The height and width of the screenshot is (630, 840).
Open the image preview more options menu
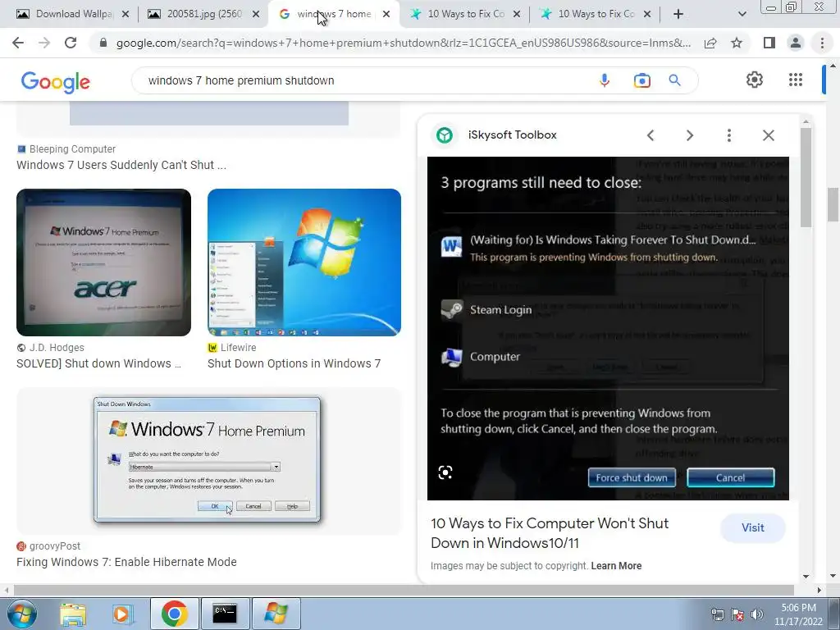pos(729,135)
